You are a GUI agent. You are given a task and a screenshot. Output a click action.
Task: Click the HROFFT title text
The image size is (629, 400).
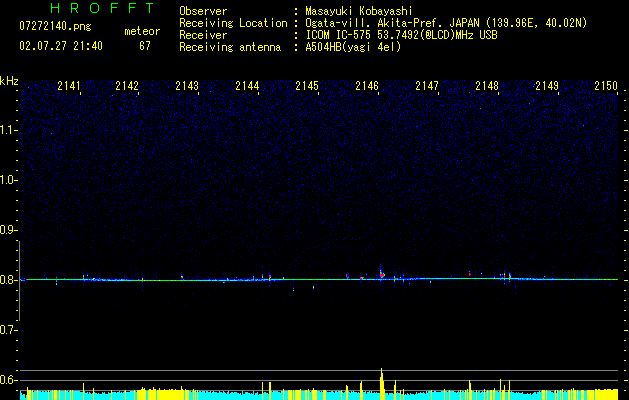(x=102, y=8)
